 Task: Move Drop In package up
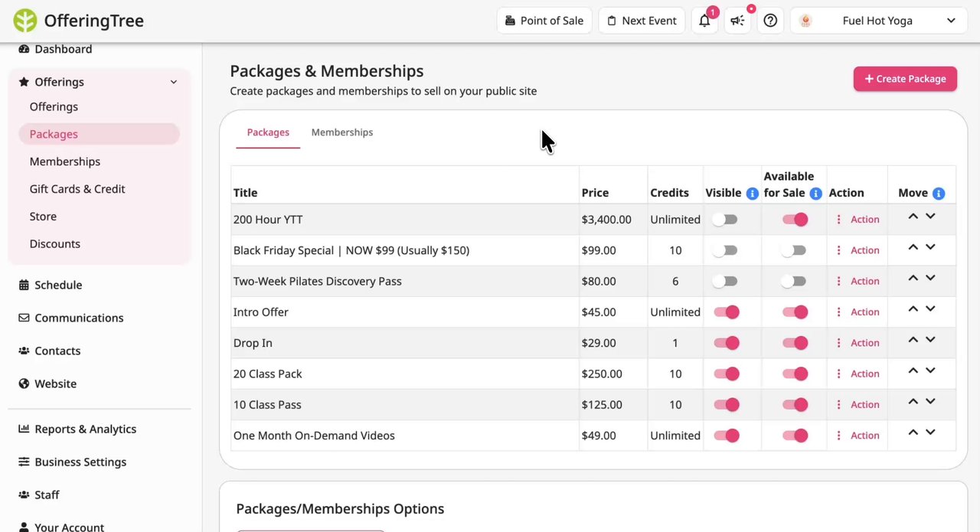tap(913, 340)
